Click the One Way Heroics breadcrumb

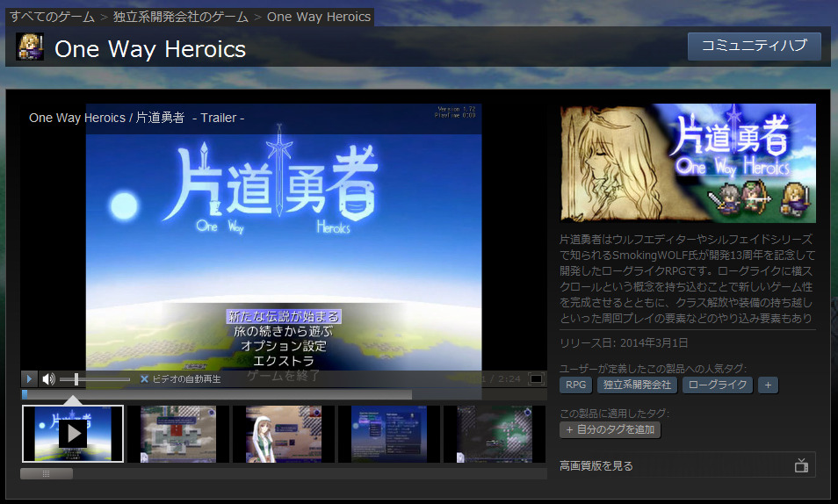[319, 17]
